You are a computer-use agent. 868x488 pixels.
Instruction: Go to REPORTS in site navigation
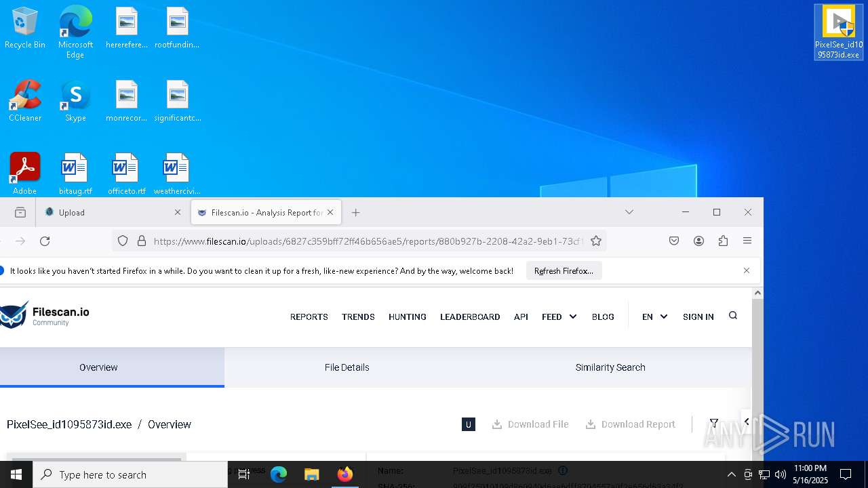click(x=309, y=317)
